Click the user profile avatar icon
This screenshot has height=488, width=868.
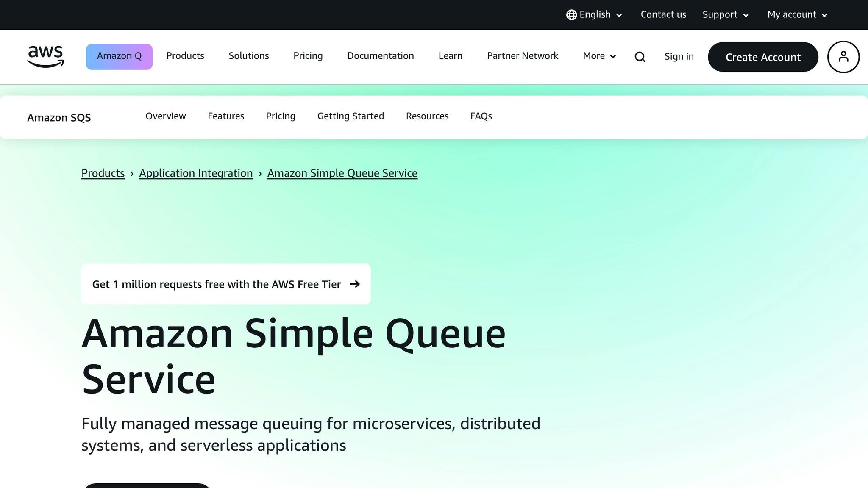point(843,57)
